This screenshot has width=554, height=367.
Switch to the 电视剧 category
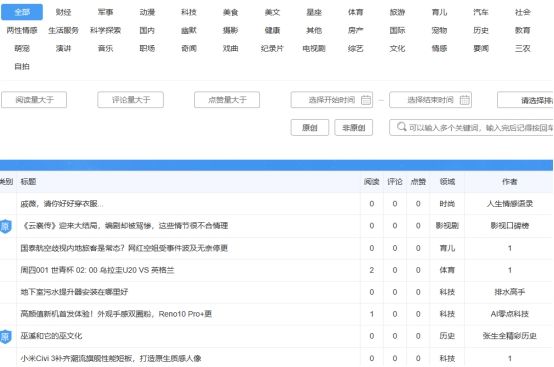coord(314,48)
